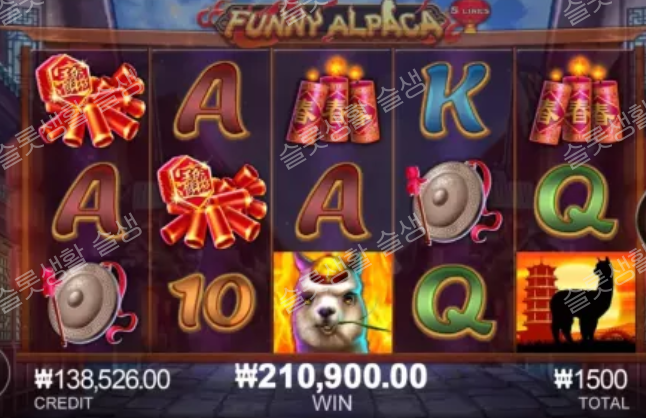Click the A symbol atop second reel
The image size is (646, 418).
(x=211, y=100)
